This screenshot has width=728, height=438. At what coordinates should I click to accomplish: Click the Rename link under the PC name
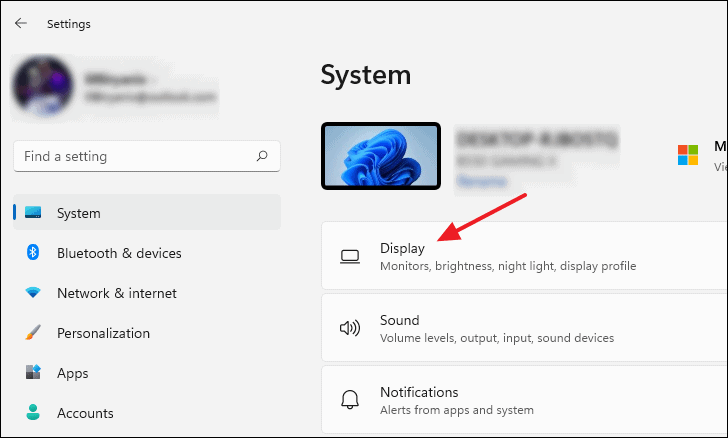click(x=481, y=181)
